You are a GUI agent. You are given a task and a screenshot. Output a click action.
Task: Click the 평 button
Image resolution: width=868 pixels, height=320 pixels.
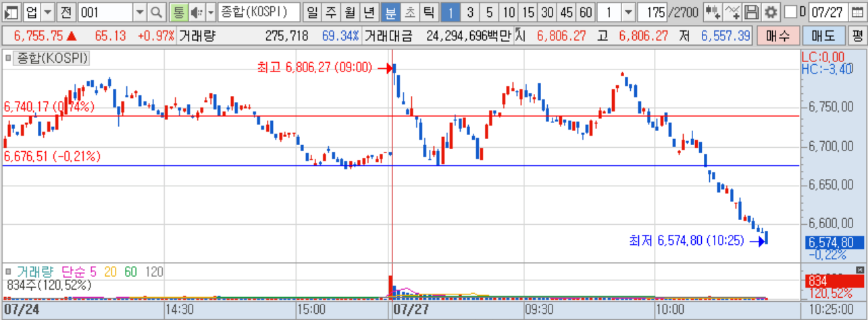857,35
